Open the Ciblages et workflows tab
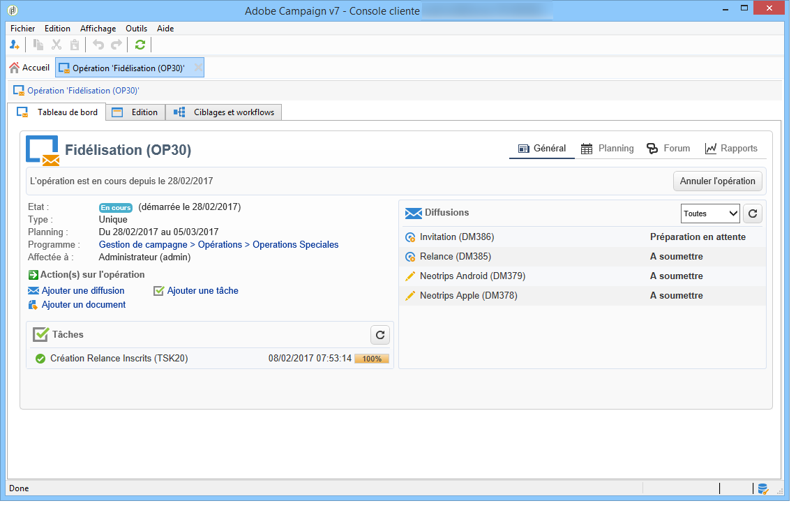 tap(223, 112)
